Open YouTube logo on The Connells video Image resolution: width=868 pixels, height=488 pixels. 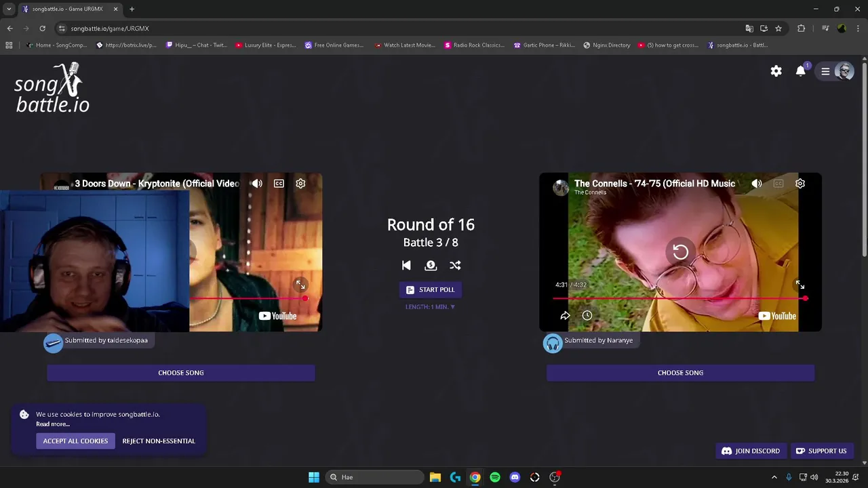777,316
